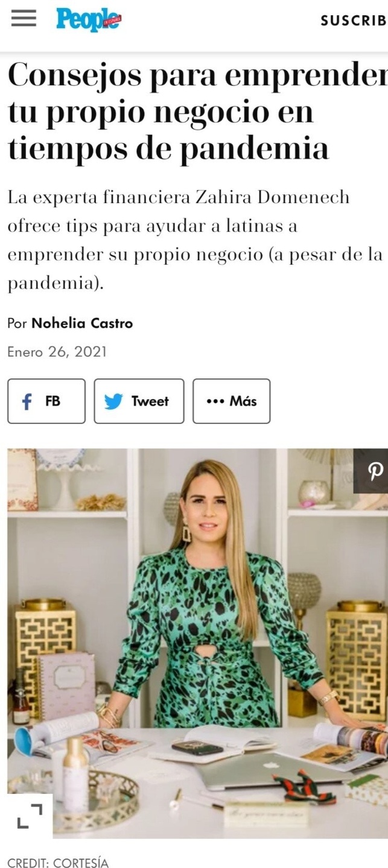Go to the People en Español logo
The image size is (388, 868).
tap(89, 20)
